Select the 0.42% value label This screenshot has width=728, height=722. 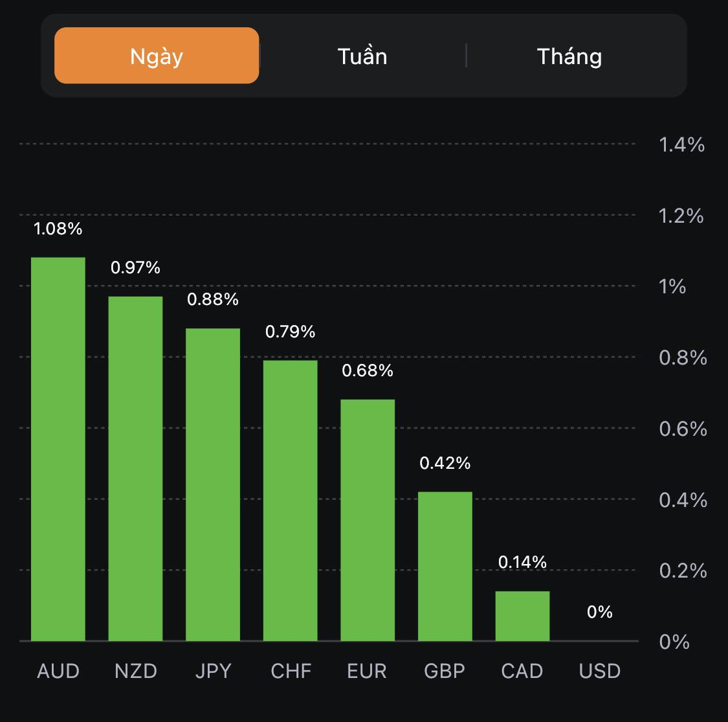[x=445, y=463]
